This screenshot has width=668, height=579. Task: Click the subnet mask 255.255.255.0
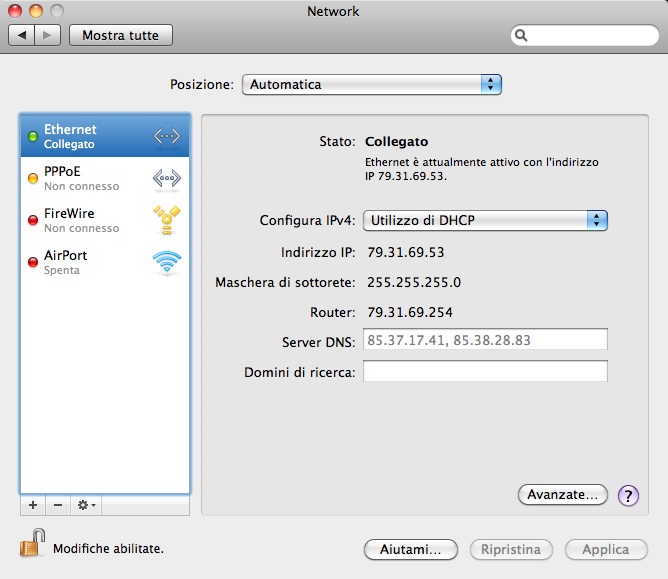(414, 282)
